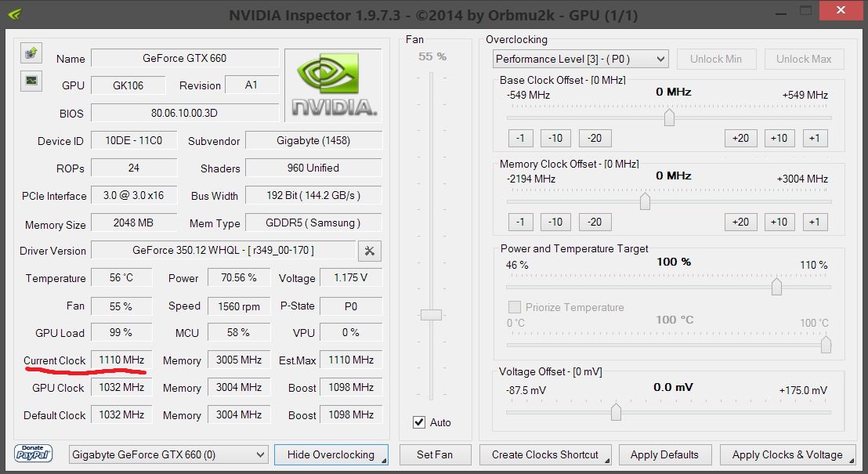Decrease Memory Clock Offset by 1
The image size is (868, 474).
point(520,222)
